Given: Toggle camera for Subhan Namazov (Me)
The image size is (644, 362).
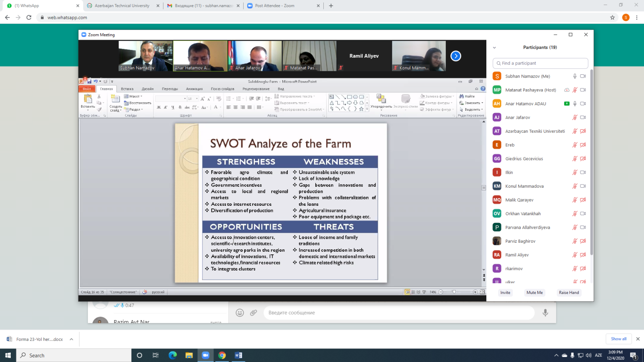Looking at the screenshot, I should click(583, 77).
